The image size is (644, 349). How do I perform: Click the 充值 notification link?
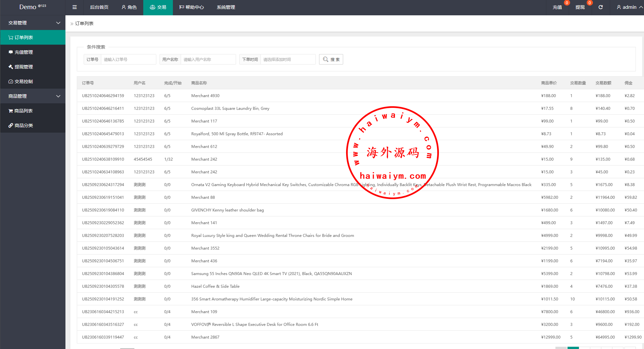pos(557,7)
